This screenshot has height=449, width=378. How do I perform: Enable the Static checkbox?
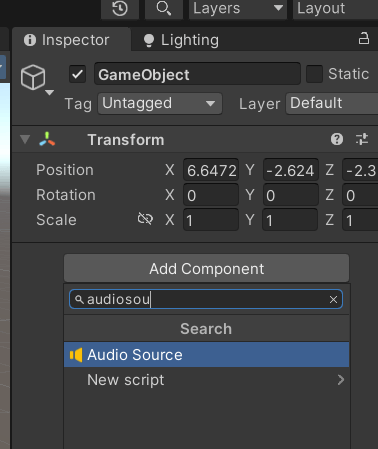[x=314, y=74]
